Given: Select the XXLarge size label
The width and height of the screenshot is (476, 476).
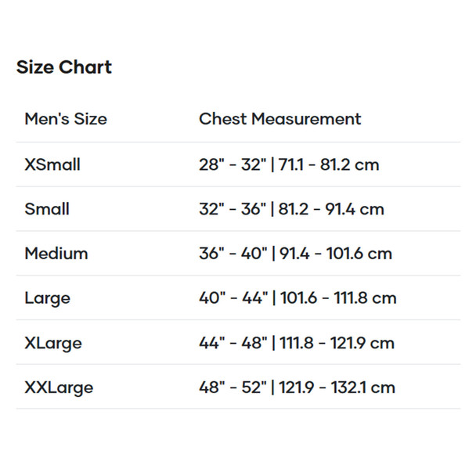Looking at the screenshot, I should click(59, 388).
